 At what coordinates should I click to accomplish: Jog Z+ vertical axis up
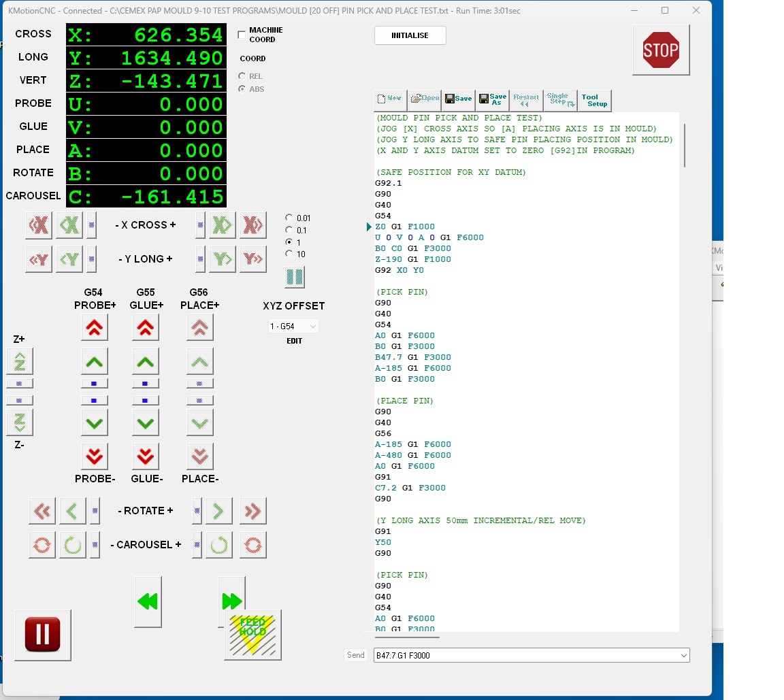coord(20,361)
